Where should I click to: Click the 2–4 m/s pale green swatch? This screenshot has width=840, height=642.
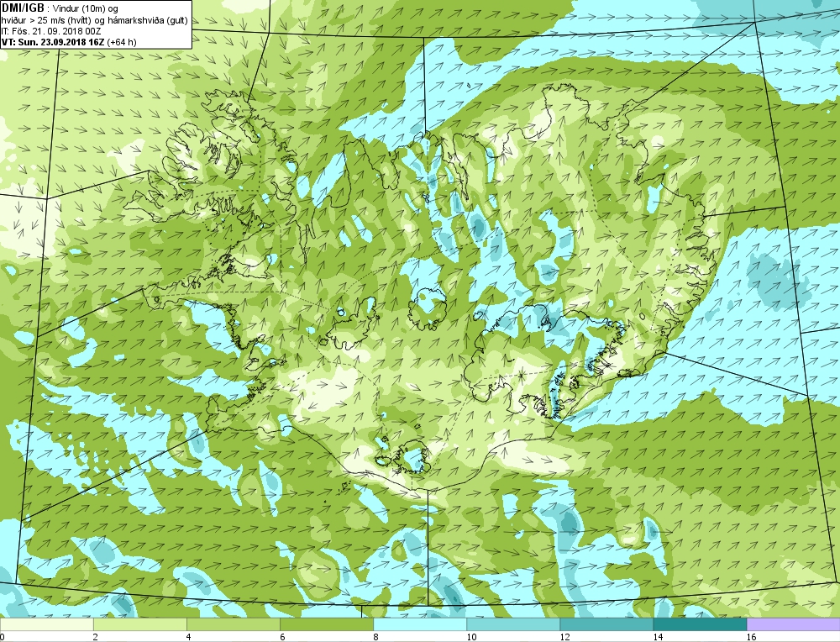pos(139,625)
